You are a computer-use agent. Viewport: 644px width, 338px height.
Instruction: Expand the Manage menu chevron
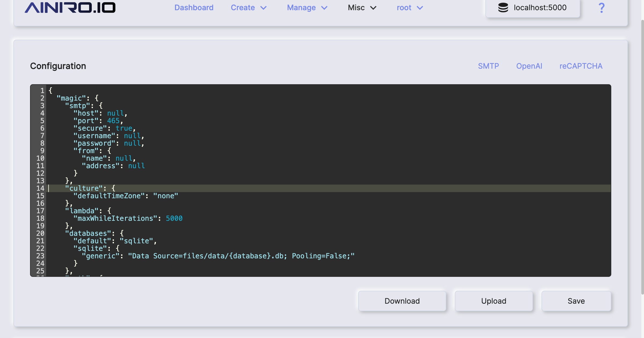(324, 8)
